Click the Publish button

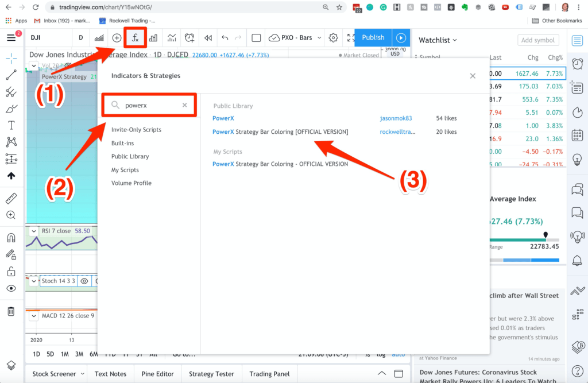pyautogui.click(x=373, y=37)
